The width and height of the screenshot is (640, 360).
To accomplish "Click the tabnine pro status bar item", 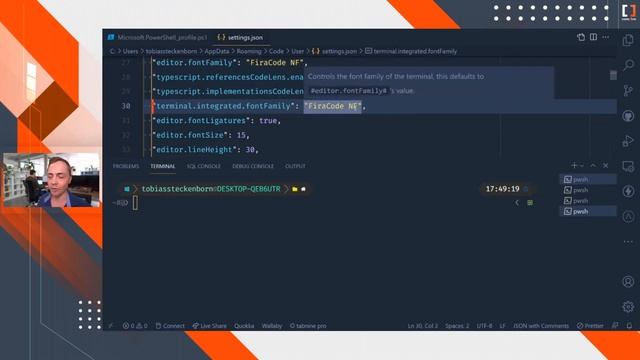I will (308, 326).
